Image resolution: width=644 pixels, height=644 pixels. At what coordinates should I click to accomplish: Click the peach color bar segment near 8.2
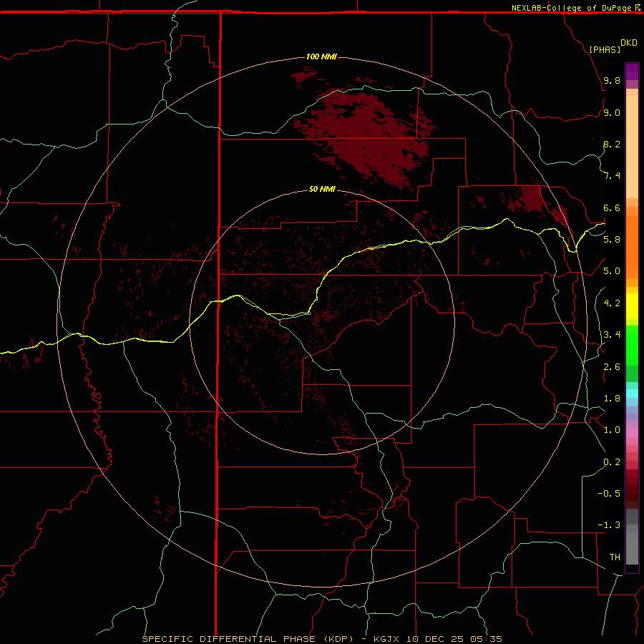coord(632,147)
